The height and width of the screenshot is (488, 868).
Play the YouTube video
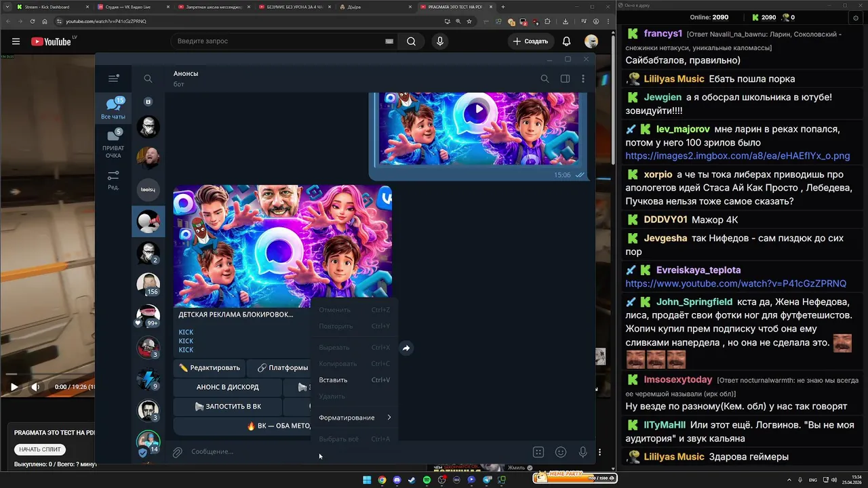(x=14, y=387)
